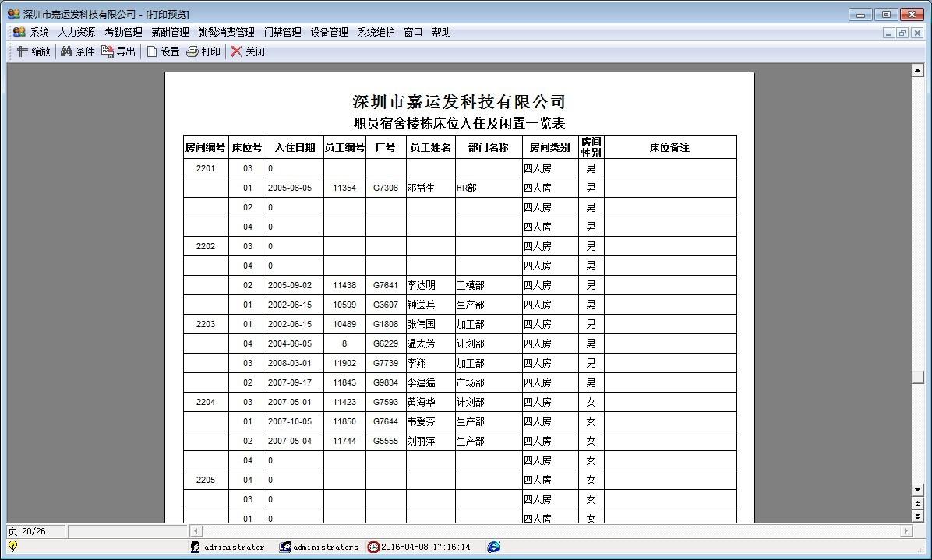Open the 条件 filter binoculars button

coord(78,51)
